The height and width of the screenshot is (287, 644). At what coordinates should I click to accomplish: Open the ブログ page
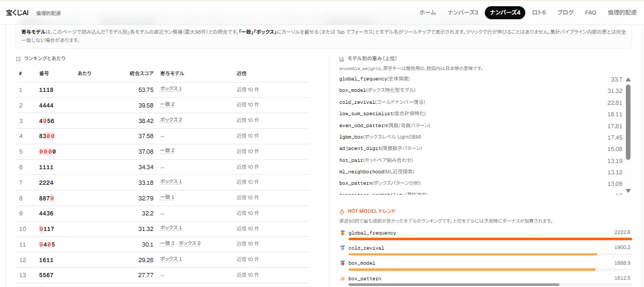565,12
